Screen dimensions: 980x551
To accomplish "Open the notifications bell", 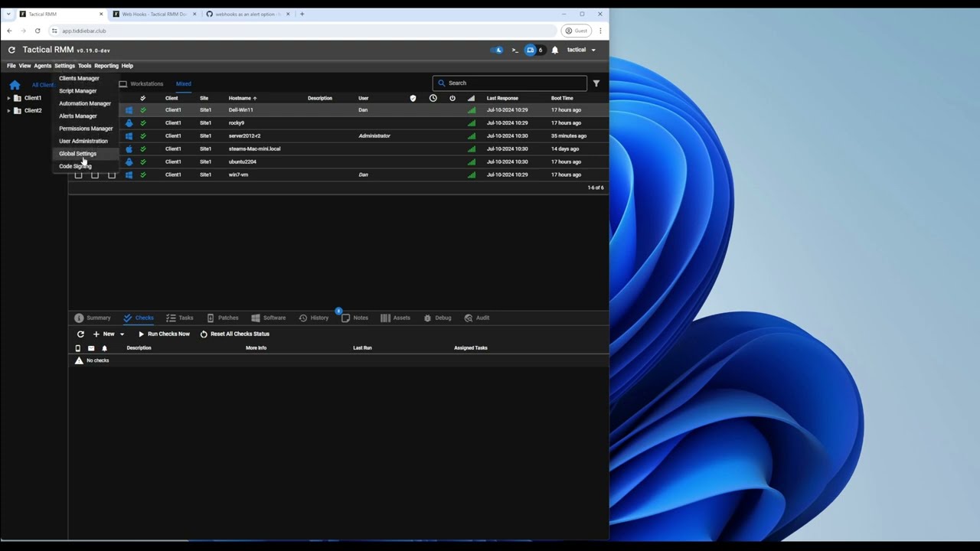I will pyautogui.click(x=555, y=50).
